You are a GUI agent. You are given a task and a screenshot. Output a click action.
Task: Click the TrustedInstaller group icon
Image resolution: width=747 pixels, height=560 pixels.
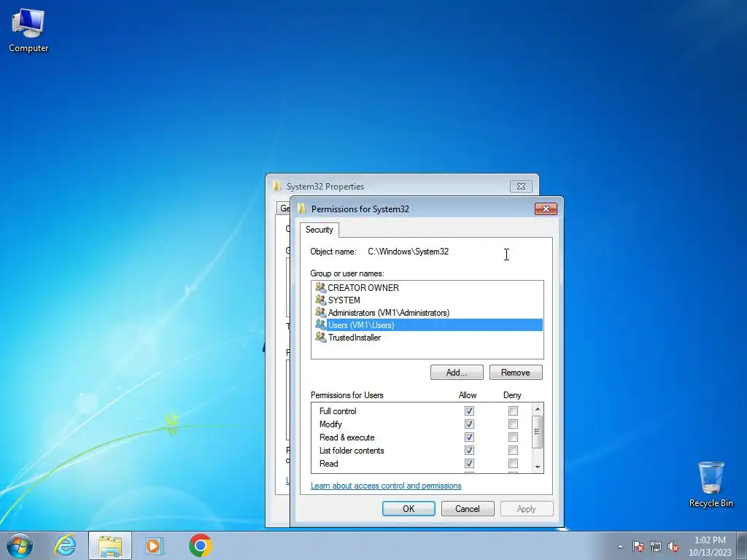point(321,337)
